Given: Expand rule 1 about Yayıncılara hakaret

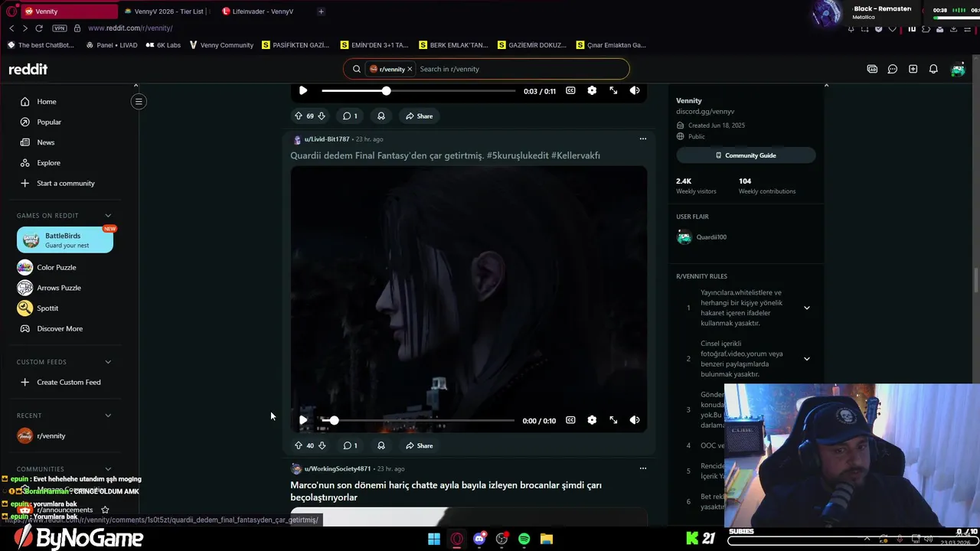Looking at the screenshot, I should tap(806, 308).
